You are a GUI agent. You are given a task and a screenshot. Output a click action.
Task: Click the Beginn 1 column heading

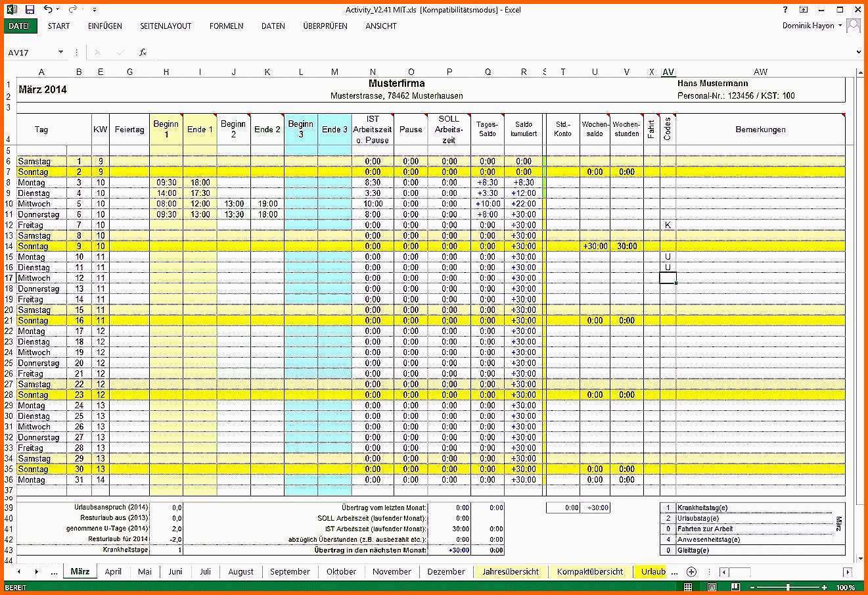tap(166, 130)
